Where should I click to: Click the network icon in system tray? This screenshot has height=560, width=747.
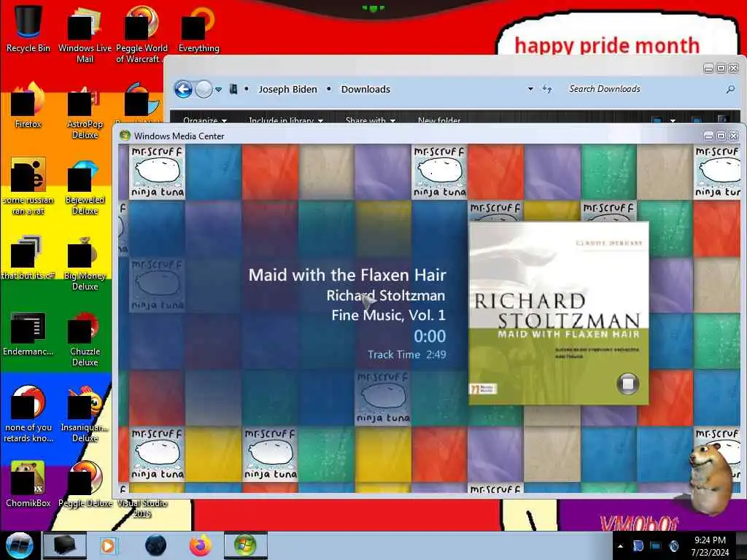[x=656, y=545]
